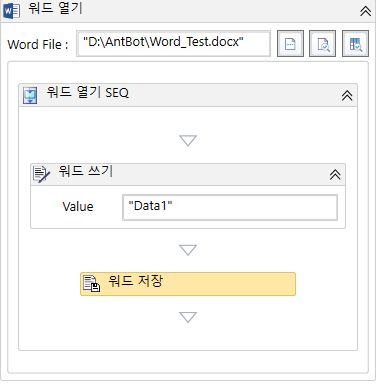Select the 워드 쓰기 title bar
The height and width of the screenshot is (385, 378).
(x=188, y=174)
